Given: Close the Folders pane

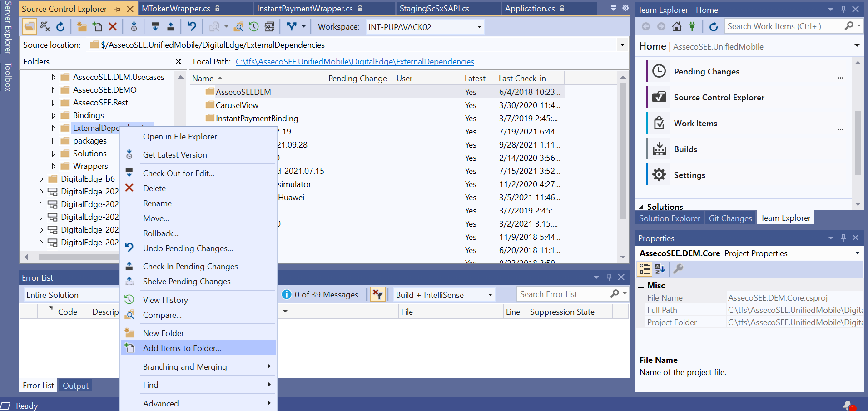Looking at the screenshot, I should (179, 62).
